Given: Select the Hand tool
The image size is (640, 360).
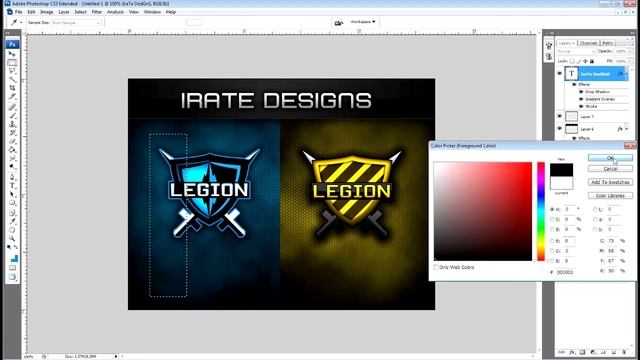Looking at the screenshot, I should pos(12,230).
